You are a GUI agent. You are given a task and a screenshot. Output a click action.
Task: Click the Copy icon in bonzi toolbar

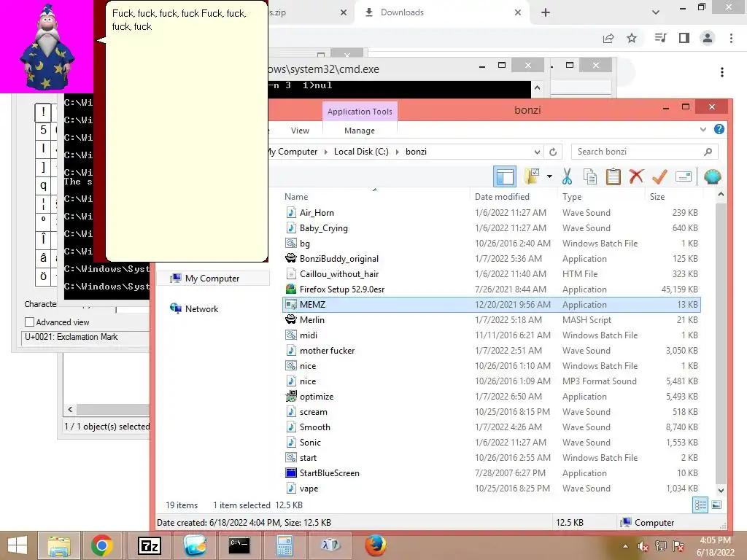pos(589,176)
